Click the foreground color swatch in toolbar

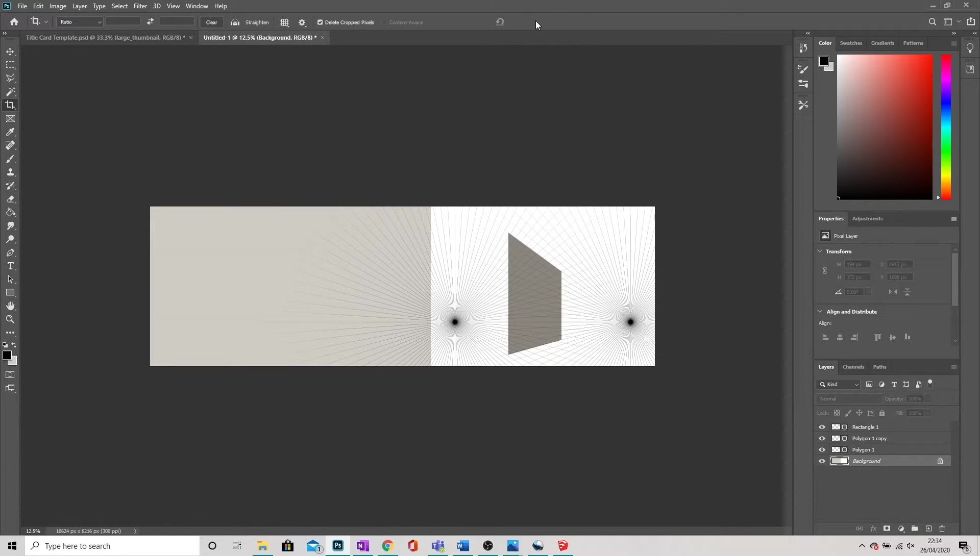pyautogui.click(x=7, y=356)
